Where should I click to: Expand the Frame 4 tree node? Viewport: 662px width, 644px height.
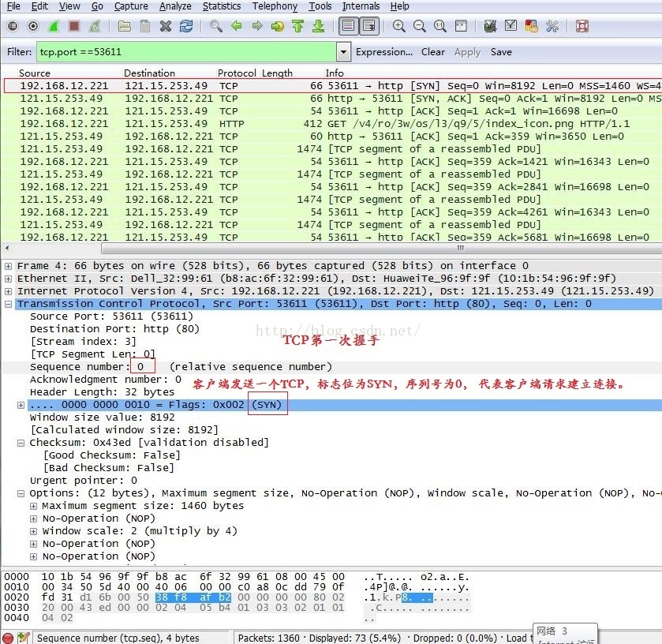click(8, 266)
